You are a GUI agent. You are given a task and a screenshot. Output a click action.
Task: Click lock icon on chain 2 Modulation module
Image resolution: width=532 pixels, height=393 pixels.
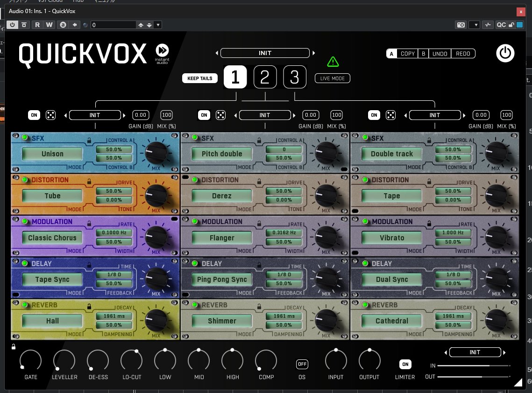pyautogui.click(x=259, y=224)
